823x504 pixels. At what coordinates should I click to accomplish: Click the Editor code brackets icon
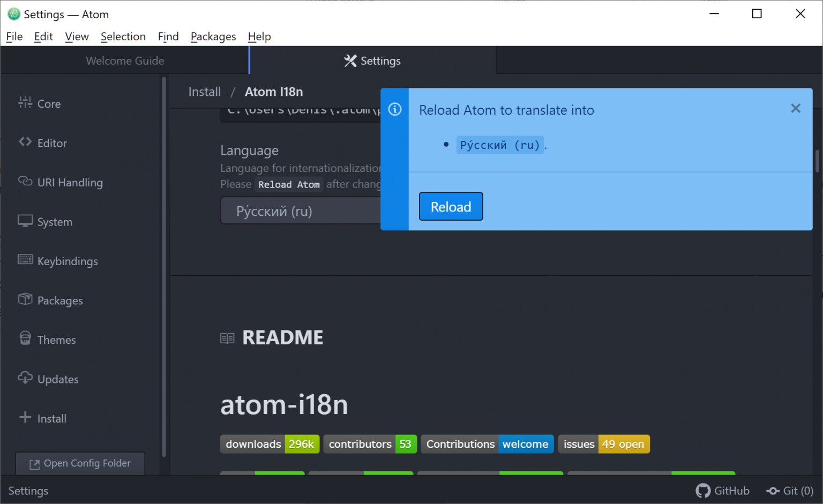[x=25, y=142]
